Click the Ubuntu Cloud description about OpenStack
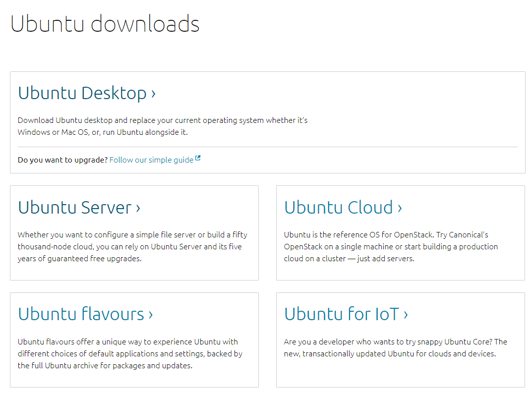 [391, 246]
